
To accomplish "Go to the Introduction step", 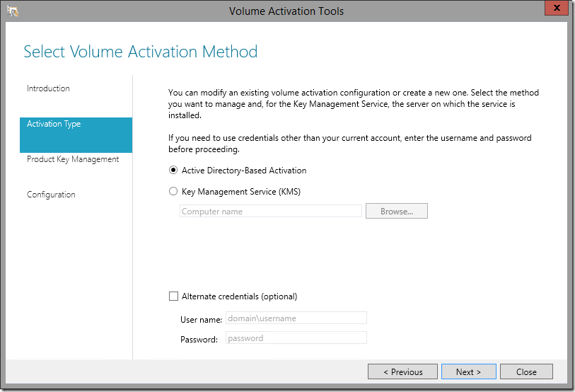I will [48, 88].
